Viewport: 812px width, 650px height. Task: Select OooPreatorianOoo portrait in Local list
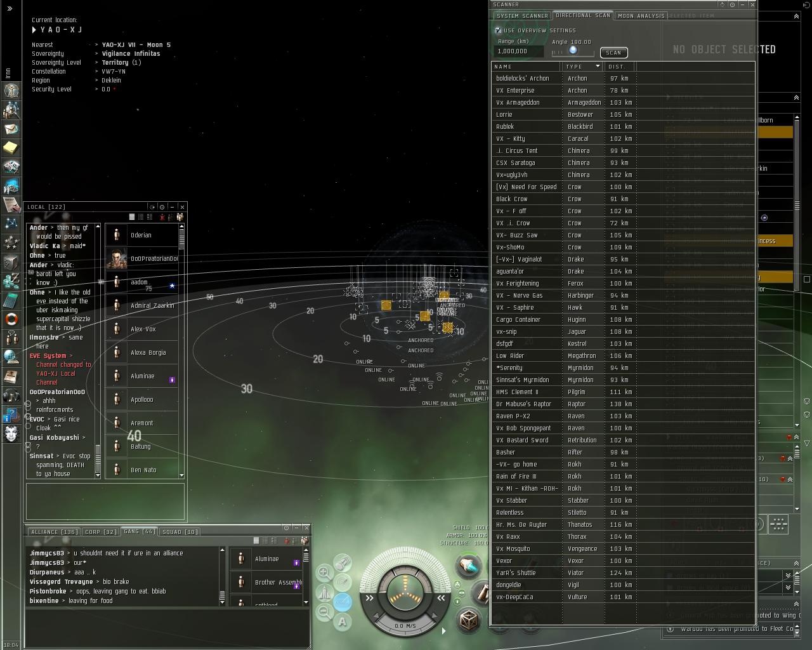click(x=116, y=258)
